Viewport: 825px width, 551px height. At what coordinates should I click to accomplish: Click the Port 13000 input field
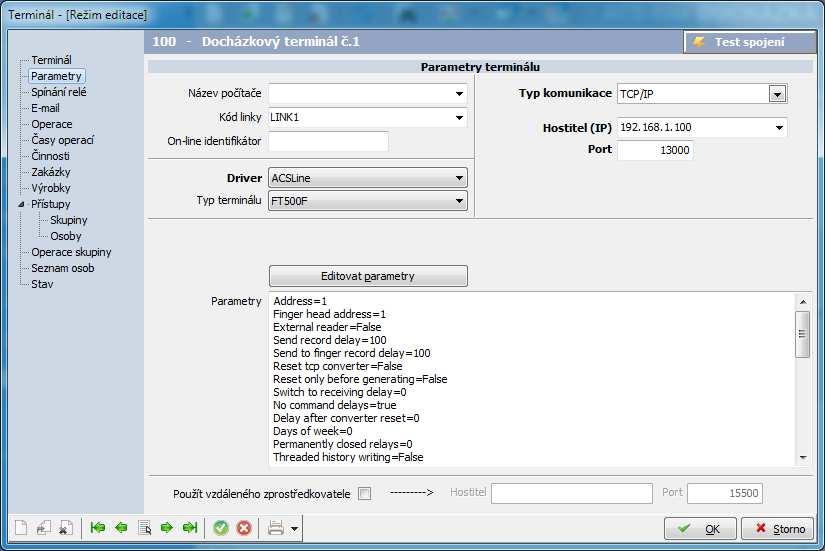tap(655, 150)
